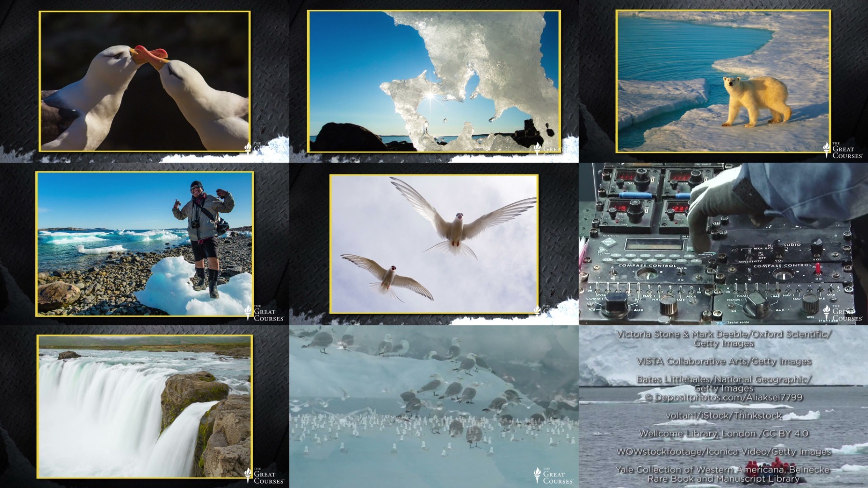Select the cockpit control panel frame

(723, 244)
